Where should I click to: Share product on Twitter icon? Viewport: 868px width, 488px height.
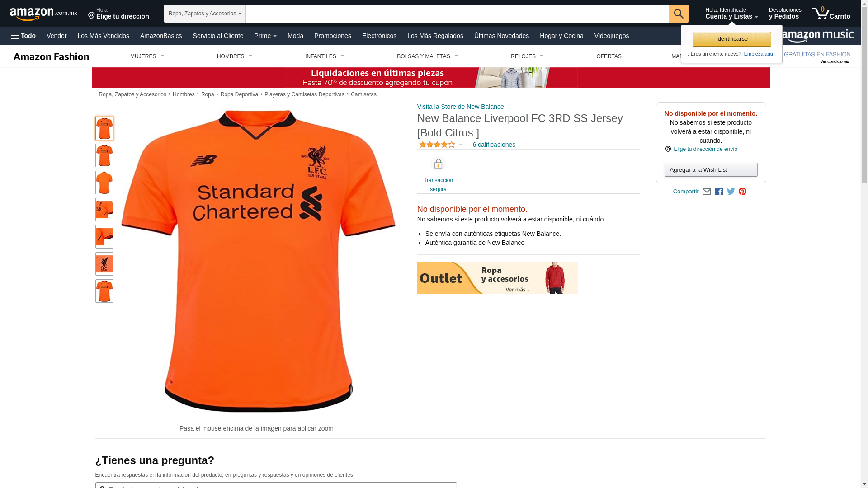731,192
